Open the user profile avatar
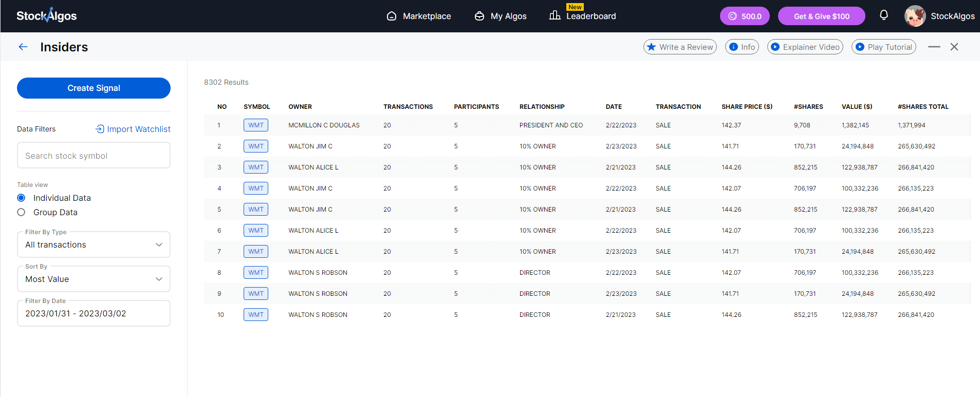This screenshot has width=980, height=397. click(915, 16)
